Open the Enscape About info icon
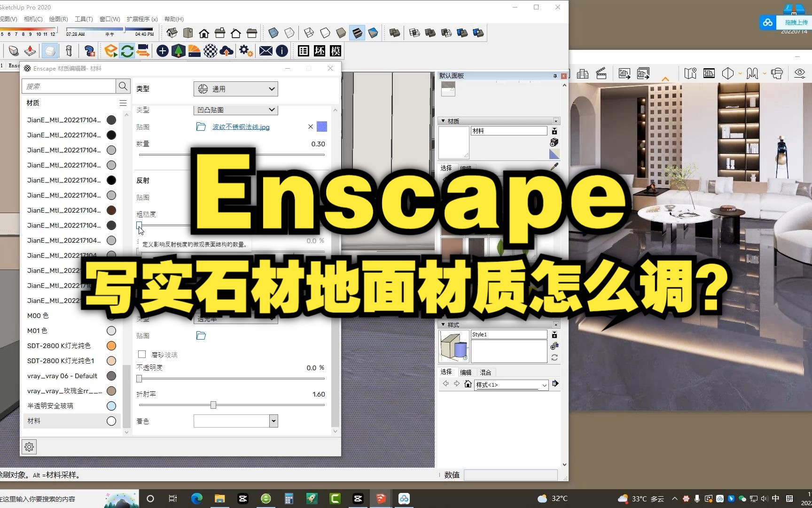Screen dimensions: 812x508 pos(282,51)
